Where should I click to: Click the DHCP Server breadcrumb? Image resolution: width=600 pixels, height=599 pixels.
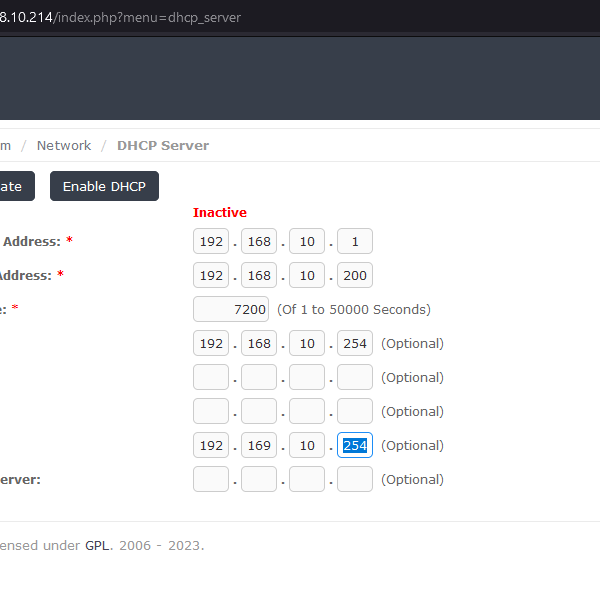click(x=163, y=145)
